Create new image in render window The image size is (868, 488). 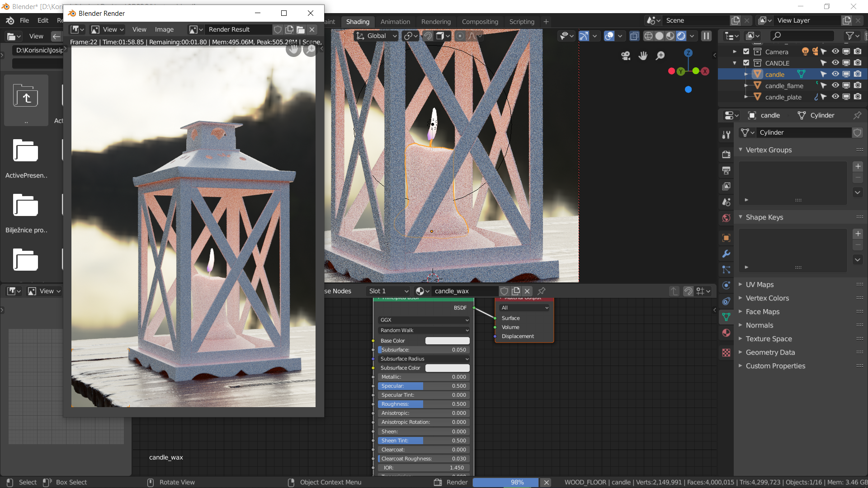coord(289,29)
